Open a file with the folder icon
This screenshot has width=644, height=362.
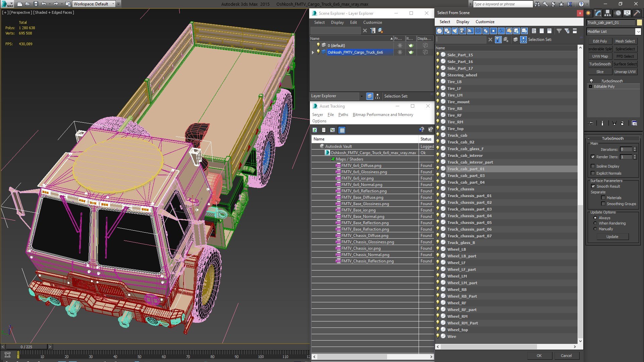tap(28, 4)
